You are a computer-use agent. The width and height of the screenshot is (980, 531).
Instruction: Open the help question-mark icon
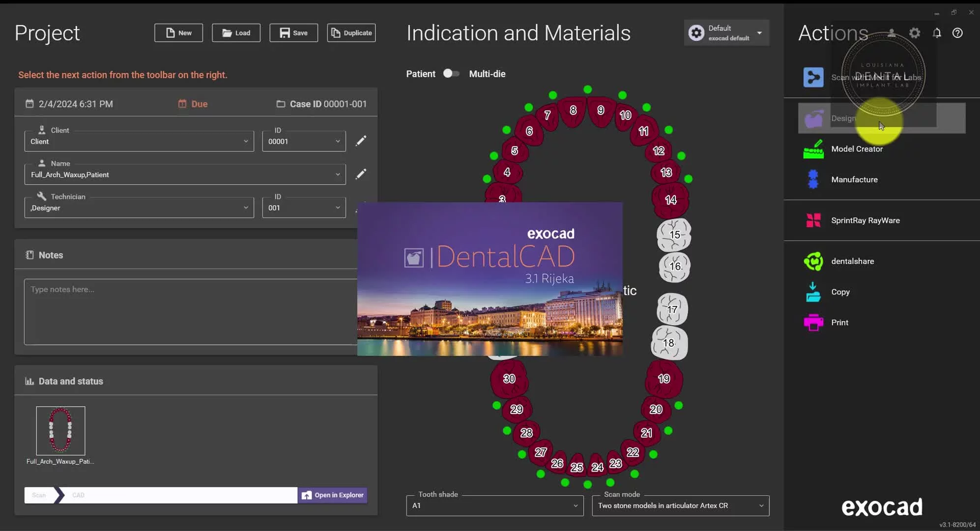point(957,33)
